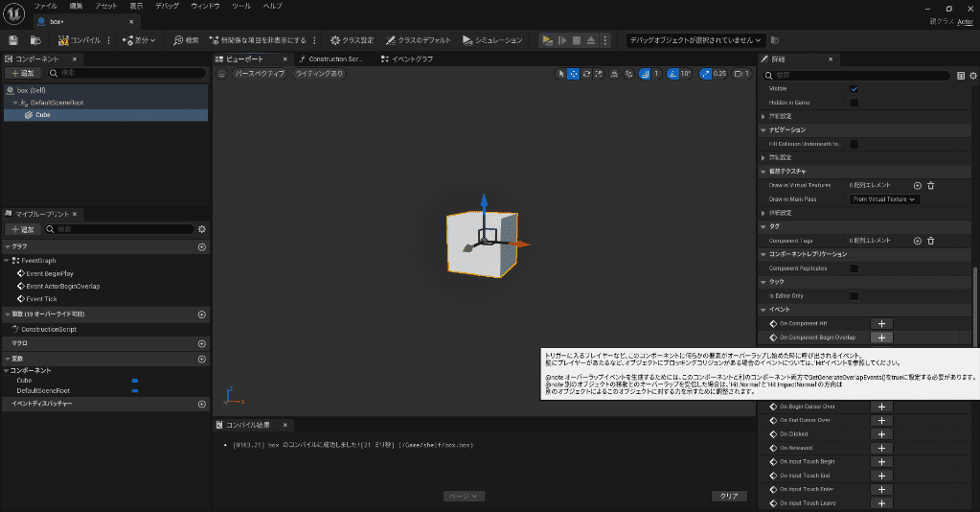Open the viewport options hamburger menu
The image size is (980, 512).
(x=221, y=74)
